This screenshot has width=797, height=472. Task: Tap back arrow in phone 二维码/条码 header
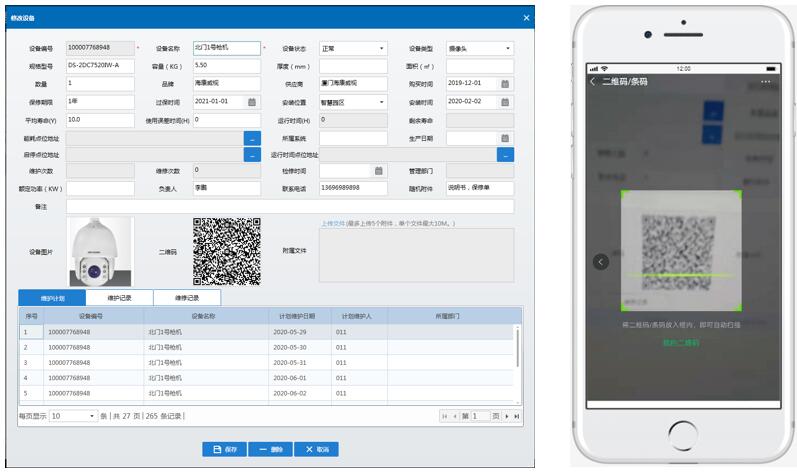tap(593, 82)
